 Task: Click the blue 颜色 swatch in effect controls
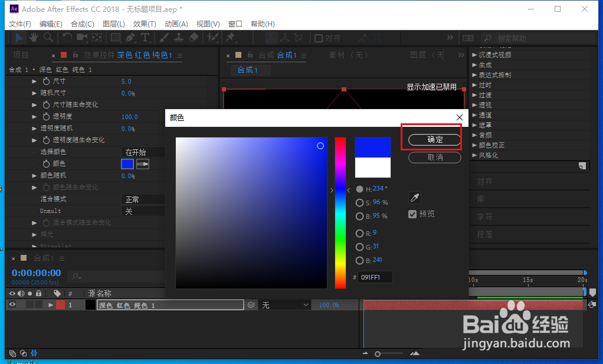coord(127,164)
